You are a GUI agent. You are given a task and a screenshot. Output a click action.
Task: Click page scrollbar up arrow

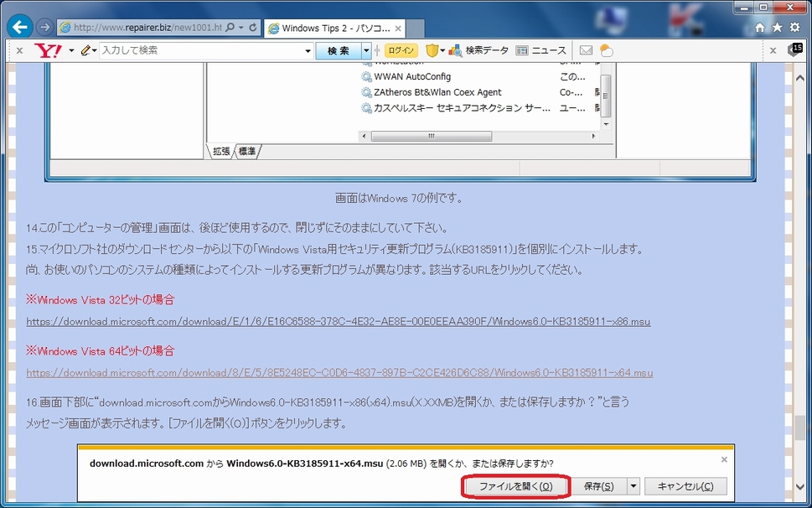[x=799, y=78]
